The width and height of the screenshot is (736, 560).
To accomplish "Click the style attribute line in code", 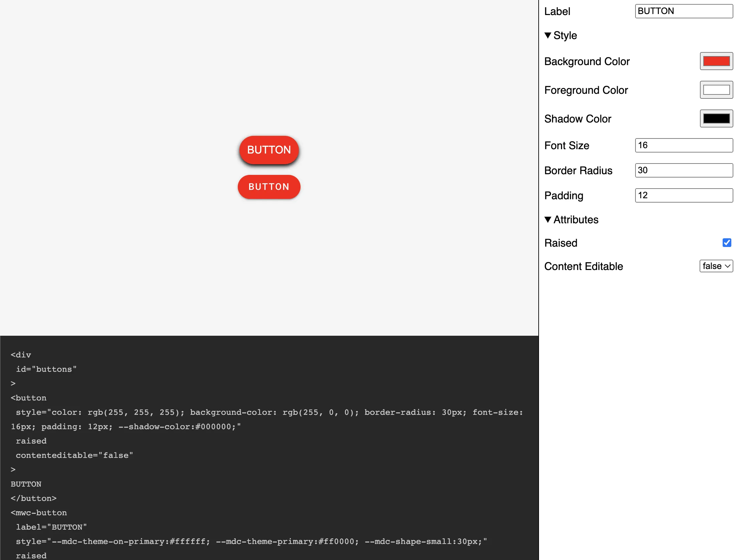I will 267,412.
